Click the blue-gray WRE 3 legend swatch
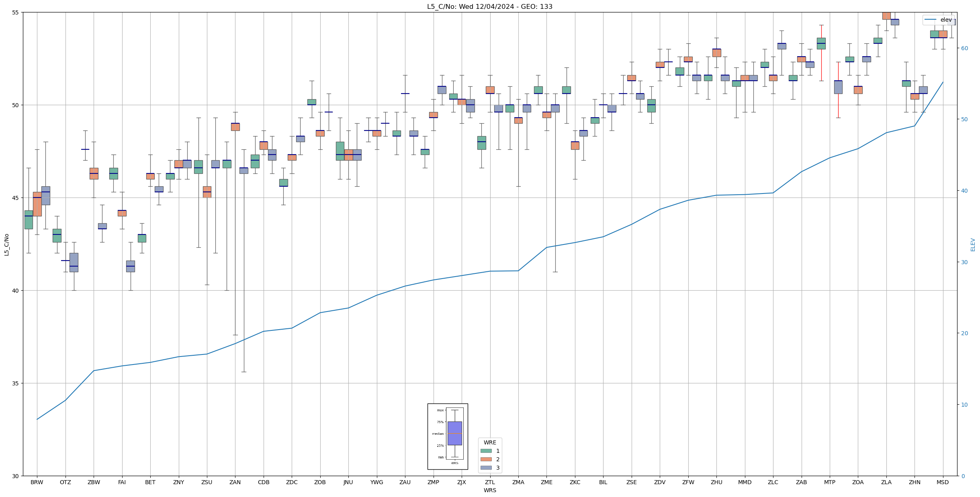This screenshot has width=980, height=497. (486, 468)
